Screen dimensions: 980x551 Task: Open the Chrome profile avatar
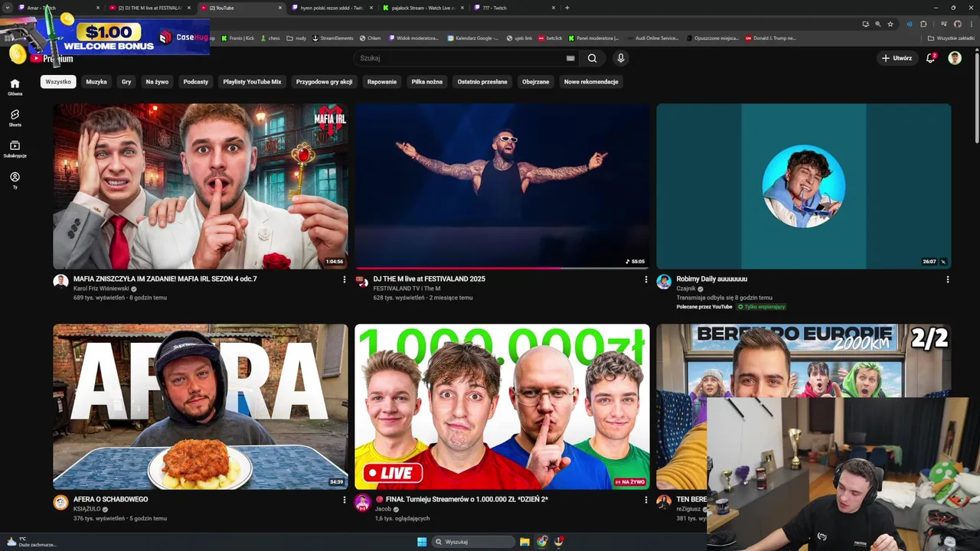pyautogui.click(x=957, y=24)
